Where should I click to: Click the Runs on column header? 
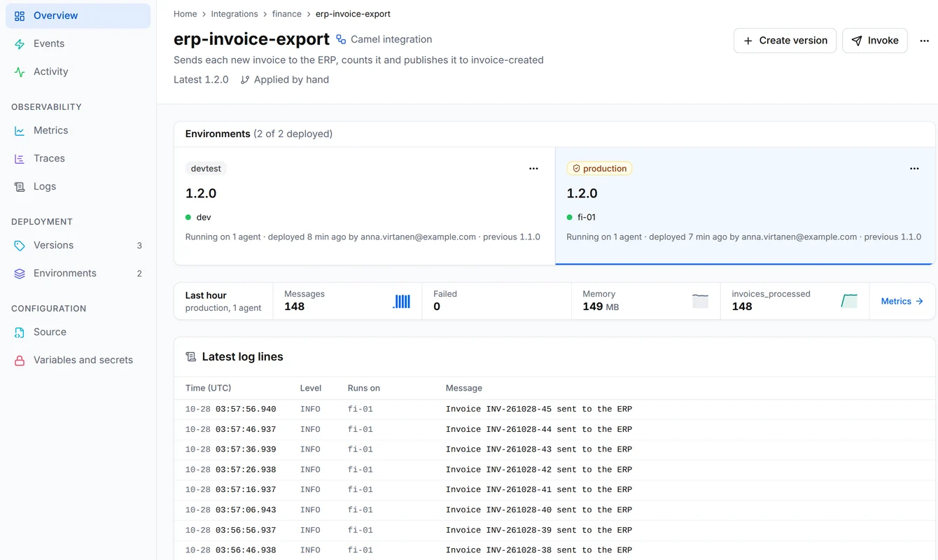click(364, 388)
